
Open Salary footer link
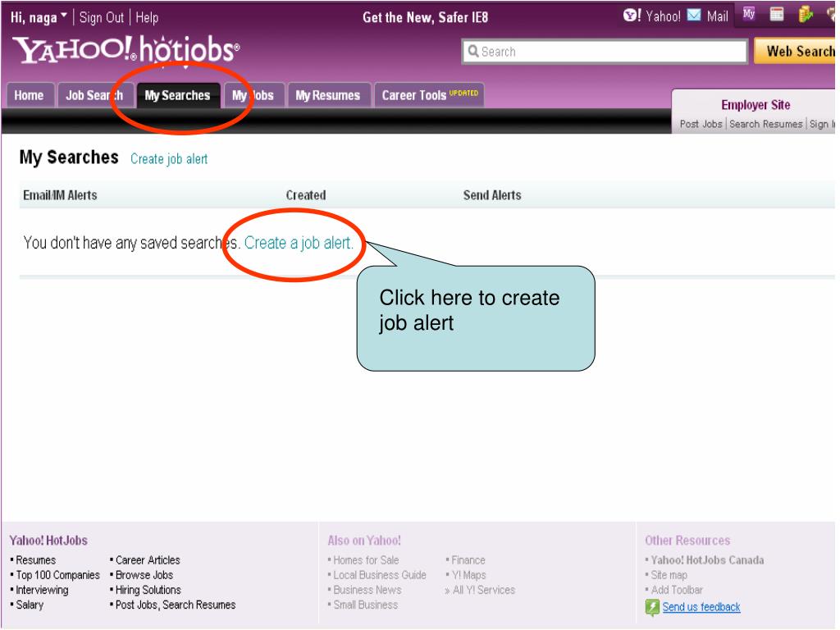pos(30,605)
